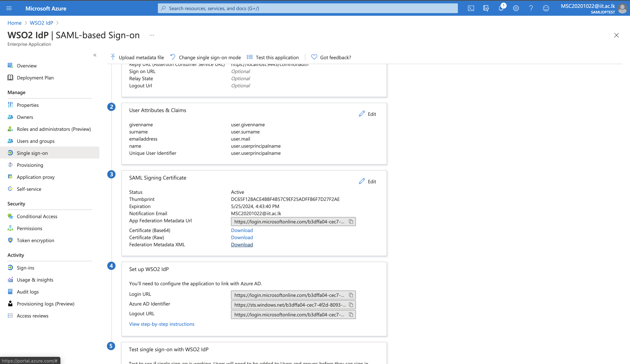Click Got feedback? button

pyautogui.click(x=331, y=58)
